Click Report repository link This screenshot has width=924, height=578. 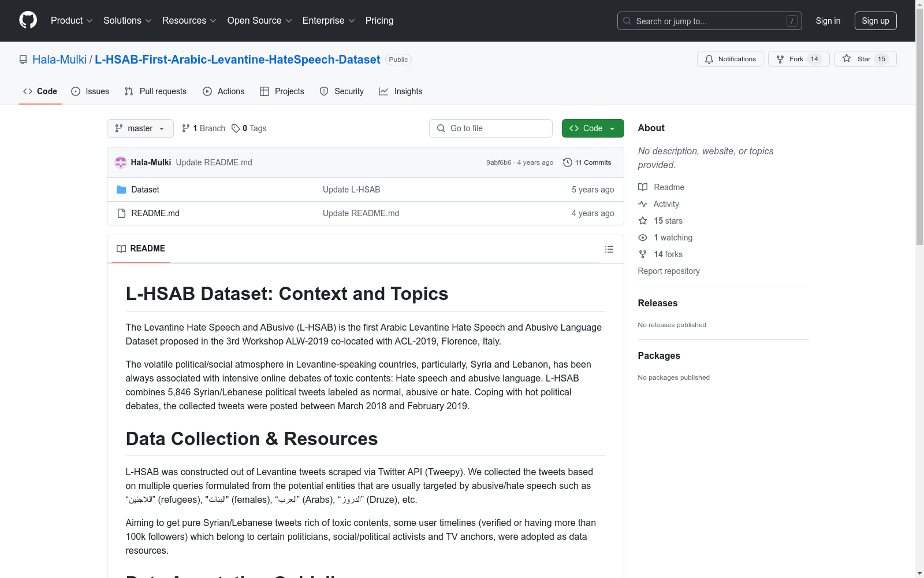tap(669, 271)
